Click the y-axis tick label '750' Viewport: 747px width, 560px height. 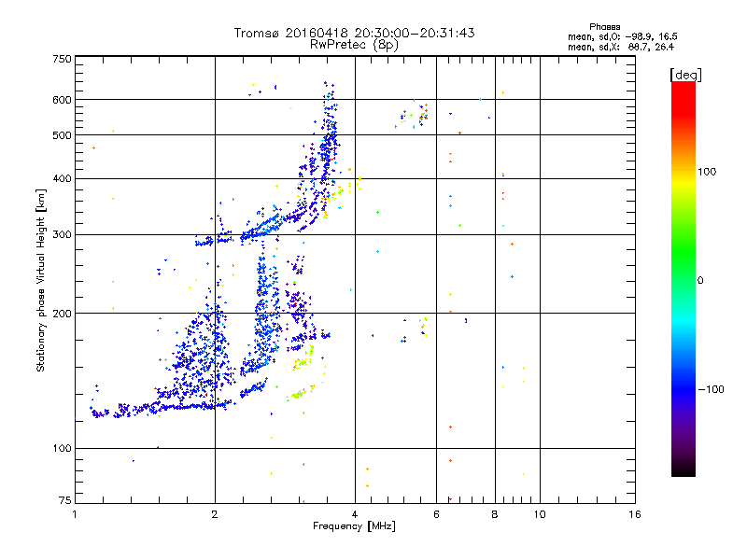[62, 59]
